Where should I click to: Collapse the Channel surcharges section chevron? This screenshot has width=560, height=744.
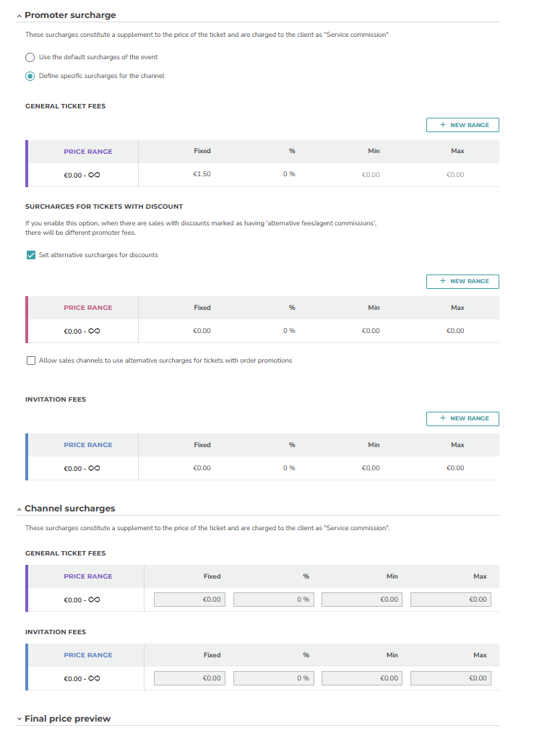tap(19, 509)
